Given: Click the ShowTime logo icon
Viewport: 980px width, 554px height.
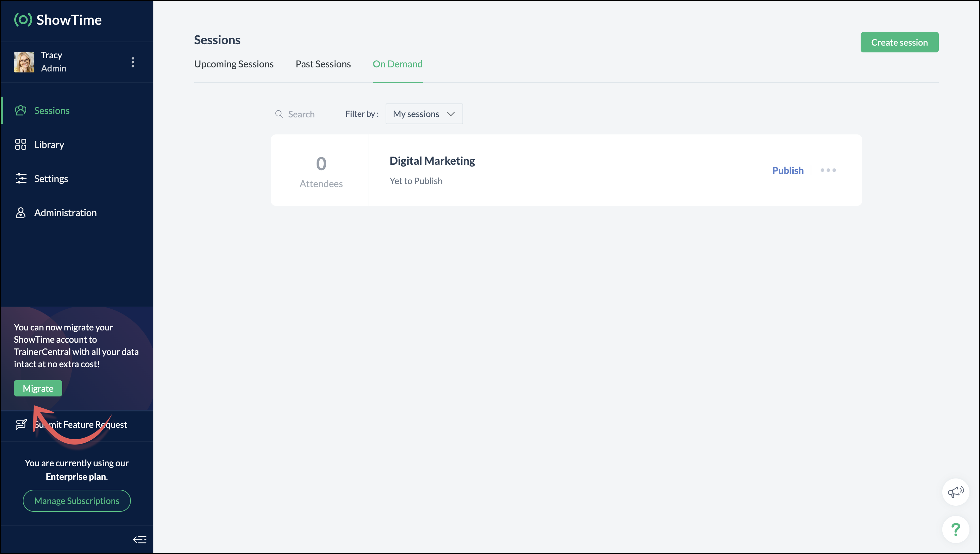Looking at the screenshot, I should tap(23, 19).
